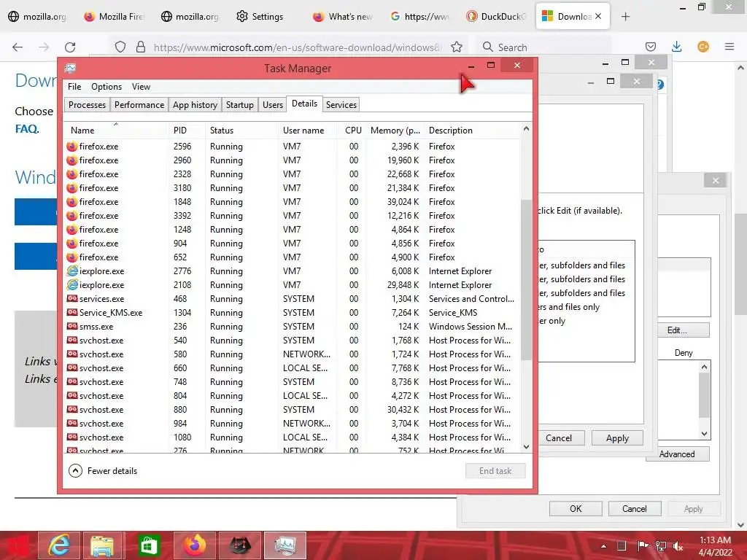This screenshot has width=747, height=560.
Task: Open the File menu in Task Manager
Action: tap(74, 87)
